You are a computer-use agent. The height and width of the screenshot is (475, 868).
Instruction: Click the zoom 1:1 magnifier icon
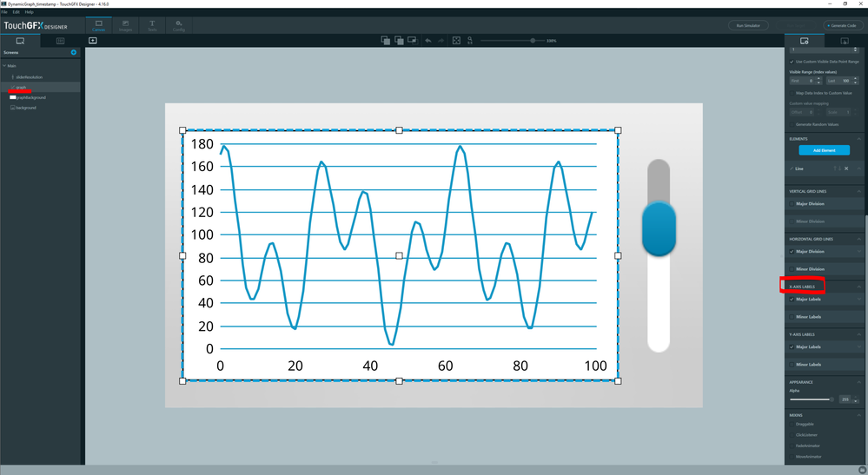point(469,40)
